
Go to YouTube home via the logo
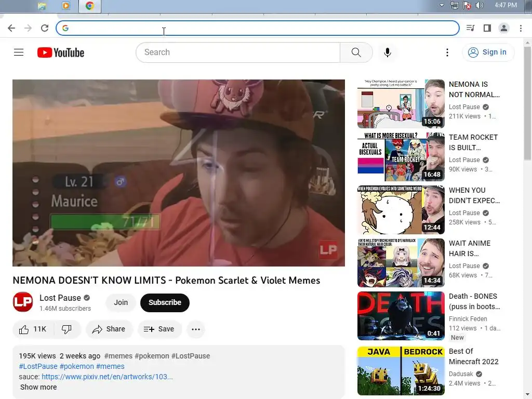(61, 52)
